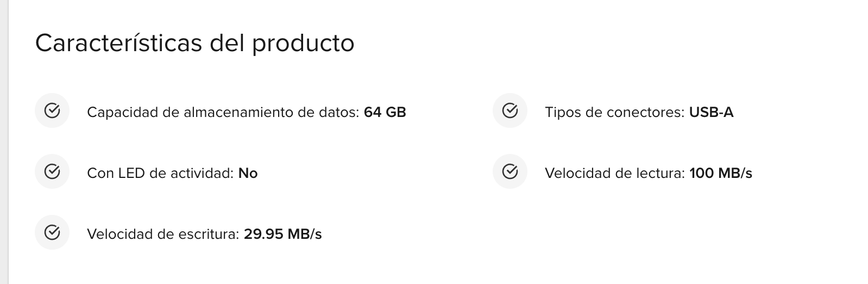Image resolution: width=868 pixels, height=284 pixels.
Task: Click the check icon beside Velocidad de lectura
Action: tap(510, 172)
